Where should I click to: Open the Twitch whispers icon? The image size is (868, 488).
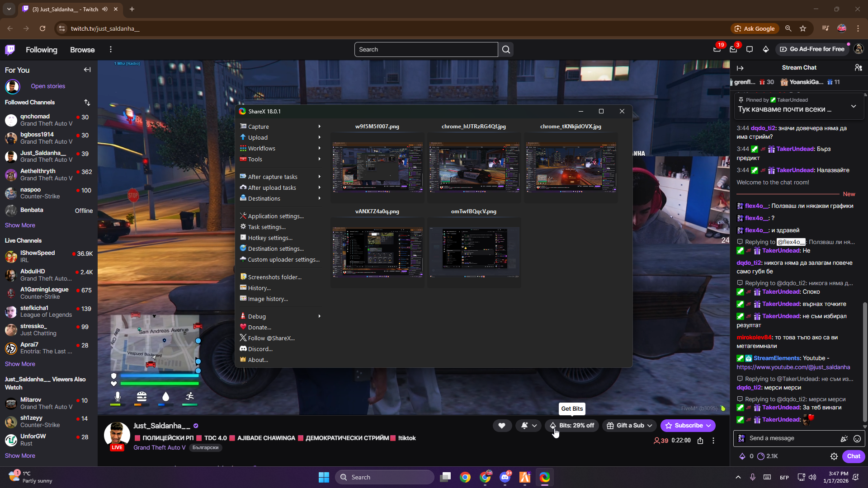(x=749, y=49)
